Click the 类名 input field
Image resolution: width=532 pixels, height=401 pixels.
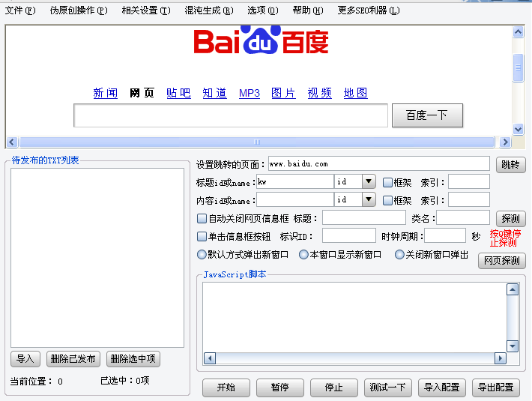[463, 217]
